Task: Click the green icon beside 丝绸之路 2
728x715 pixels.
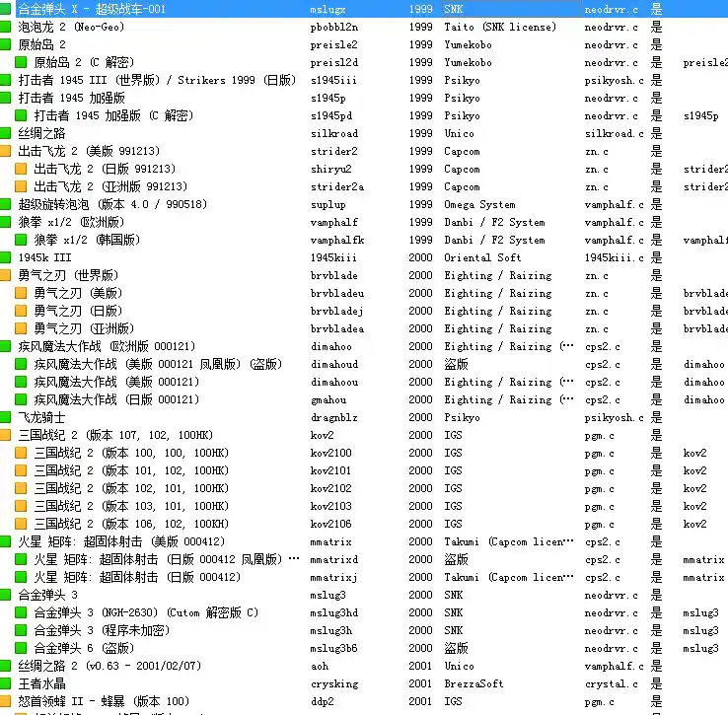Action: (x=5, y=666)
